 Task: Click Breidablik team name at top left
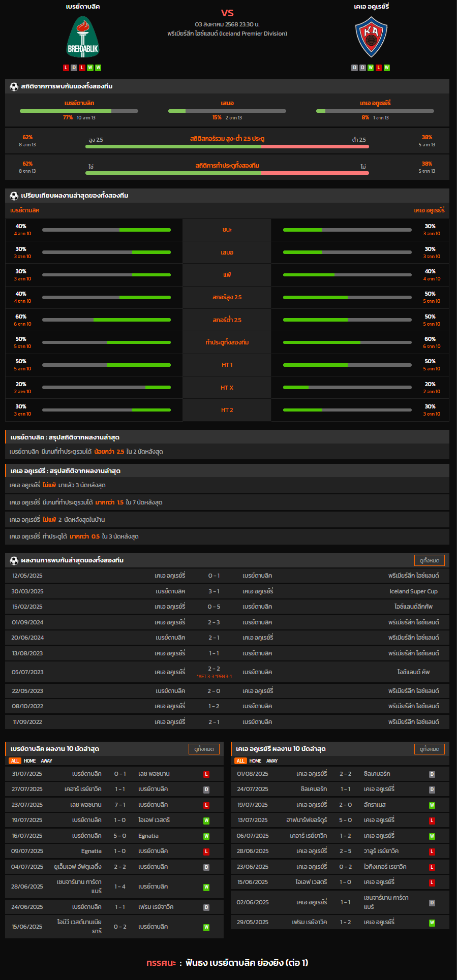pos(83,7)
